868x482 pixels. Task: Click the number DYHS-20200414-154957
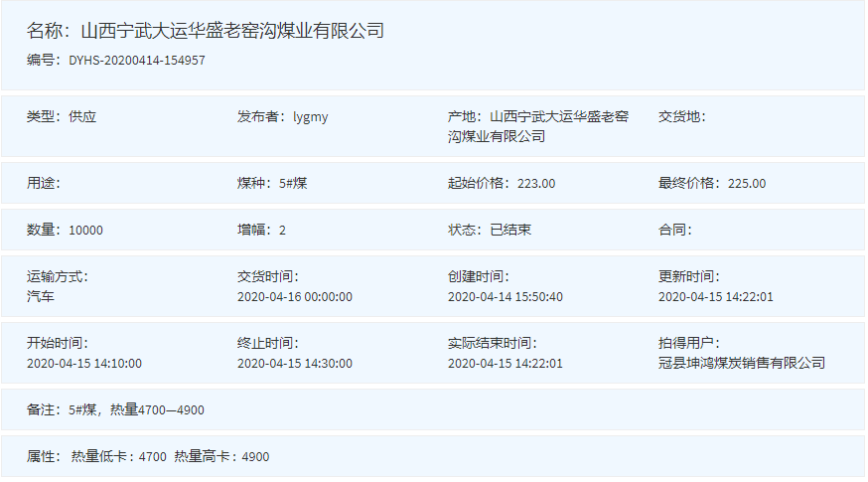pyautogui.click(x=137, y=61)
